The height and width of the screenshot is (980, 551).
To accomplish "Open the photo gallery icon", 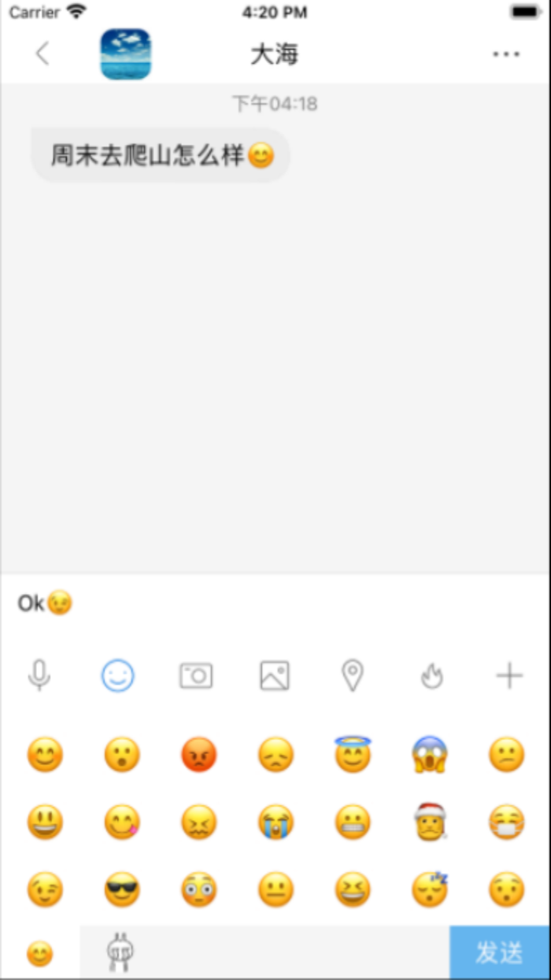I will coord(275,675).
